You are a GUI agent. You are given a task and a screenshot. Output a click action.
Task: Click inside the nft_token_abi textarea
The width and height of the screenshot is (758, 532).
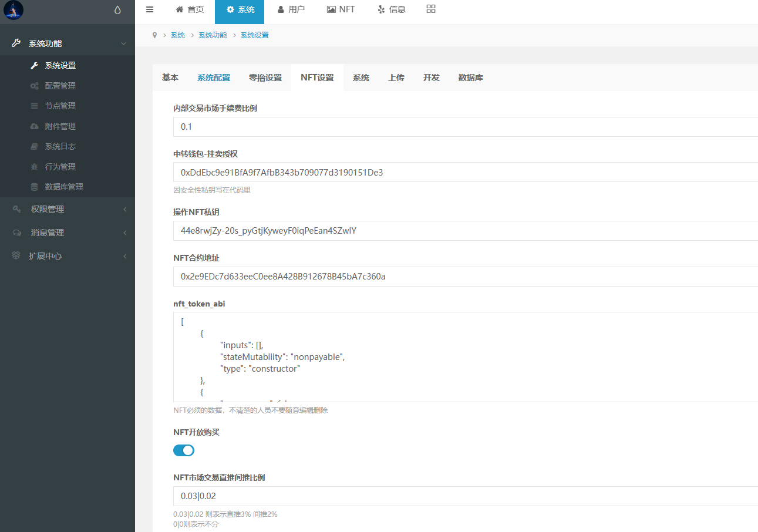[466, 357]
